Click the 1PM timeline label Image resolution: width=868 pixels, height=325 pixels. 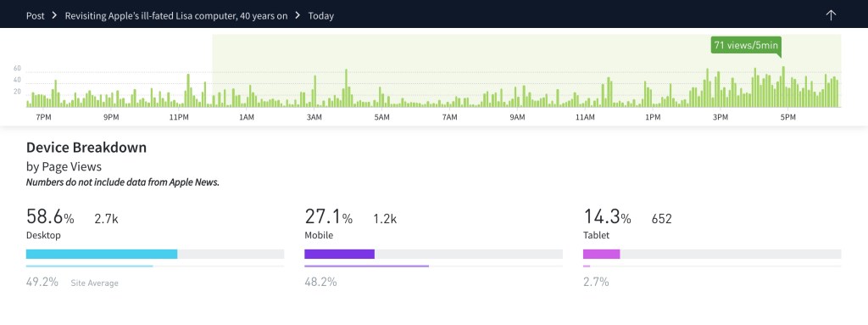point(652,118)
